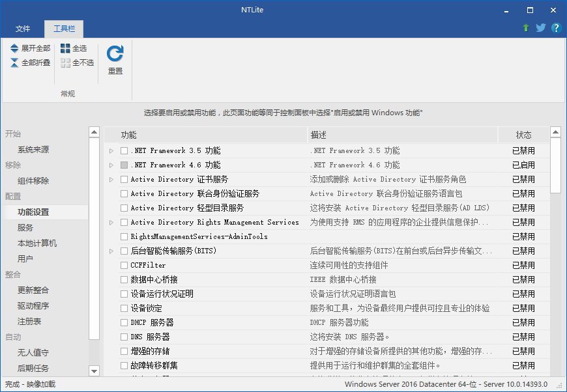Check Active Directory 联合身份验证服务 checkbox
567x392 pixels.
(x=124, y=193)
